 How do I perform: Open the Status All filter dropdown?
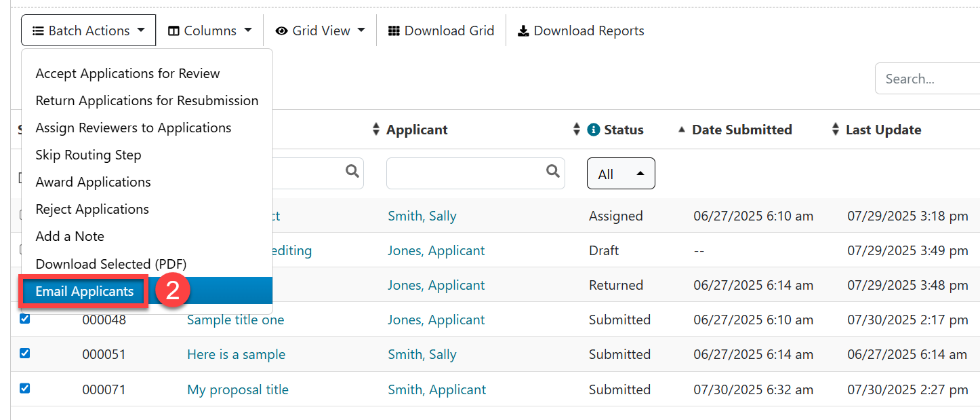click(x=621, y=174)
